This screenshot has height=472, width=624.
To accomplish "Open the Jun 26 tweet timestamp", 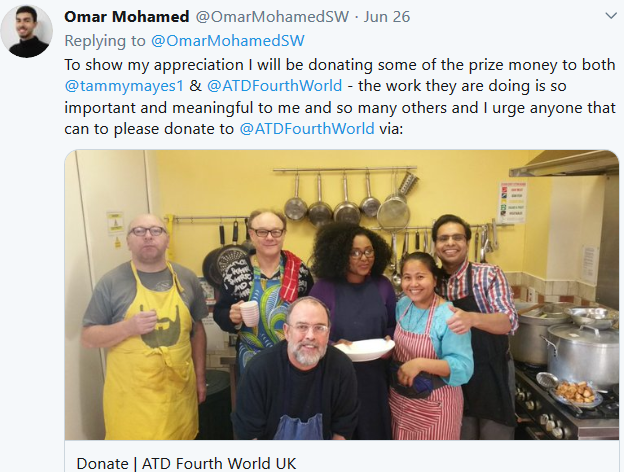I will point(386,17).
